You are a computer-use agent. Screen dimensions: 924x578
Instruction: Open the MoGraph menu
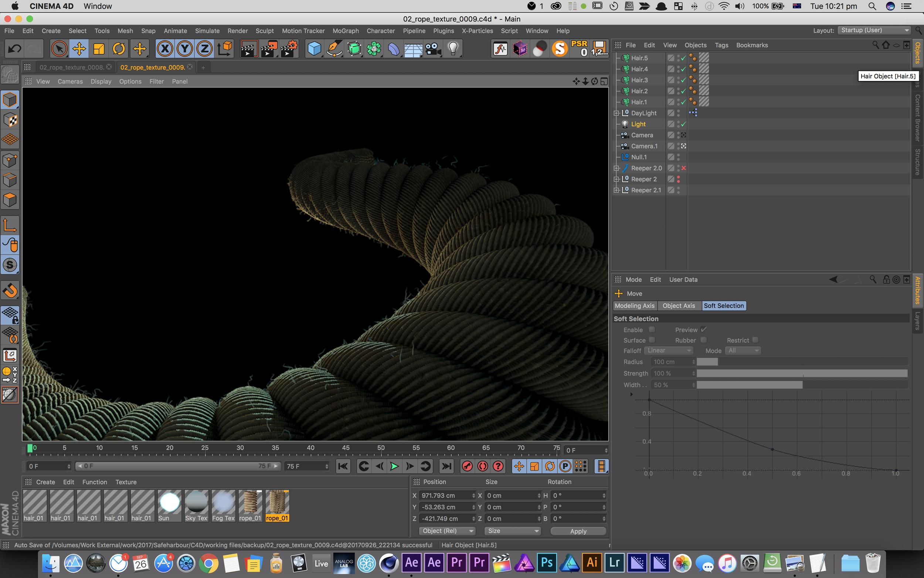click(345, 31)
